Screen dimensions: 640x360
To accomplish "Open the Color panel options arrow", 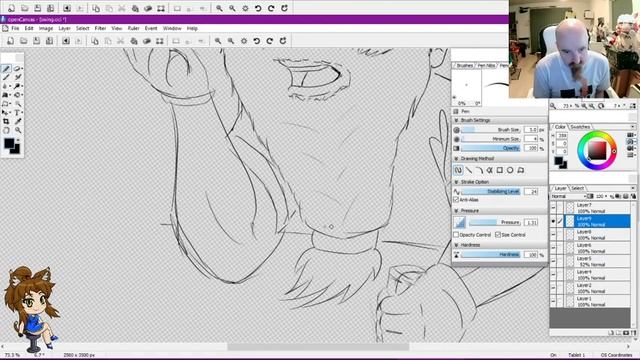I will [x=633, y=127].
